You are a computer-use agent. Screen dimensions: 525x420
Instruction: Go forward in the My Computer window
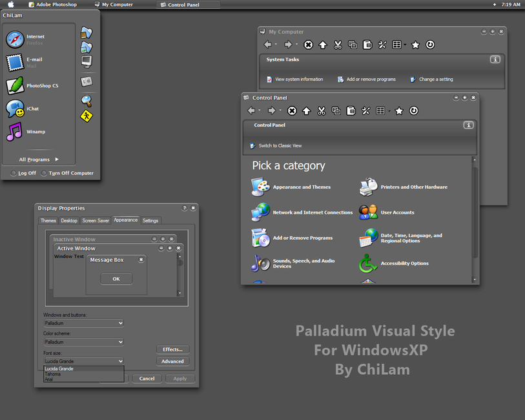288,45
